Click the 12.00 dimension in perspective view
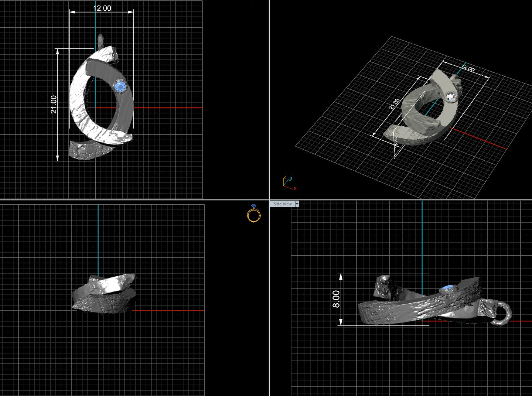Image resolution: width=532 pixels, height=396 pixels. tap(468, 68)
